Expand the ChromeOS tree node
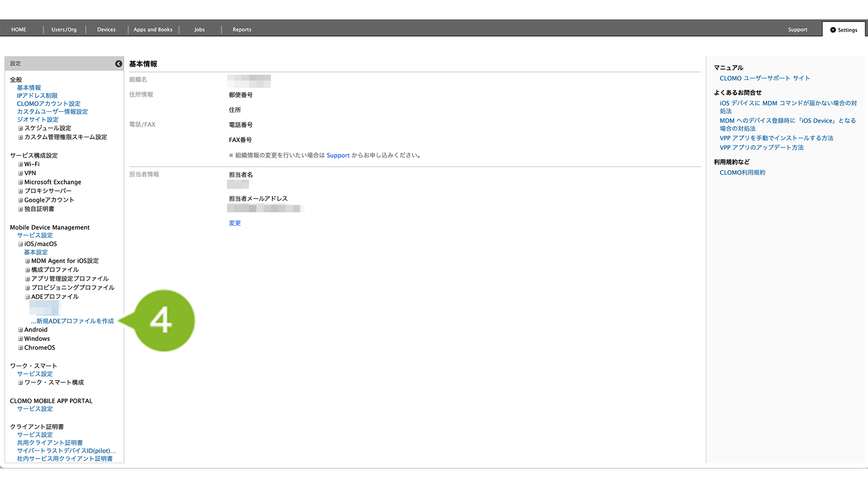The width and height of the screenshot is (868, 488). pos(21,348)
